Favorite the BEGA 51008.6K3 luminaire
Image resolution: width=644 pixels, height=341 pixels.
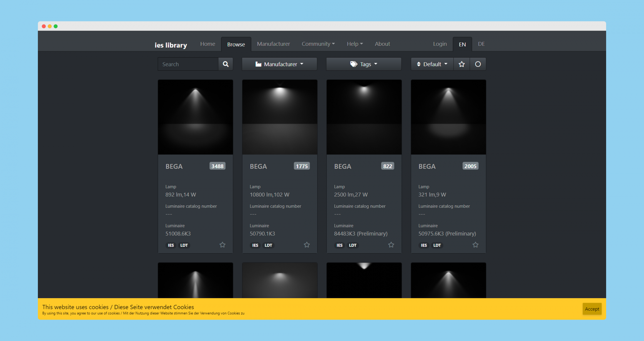pyautogui.click(x=222, y=245)
